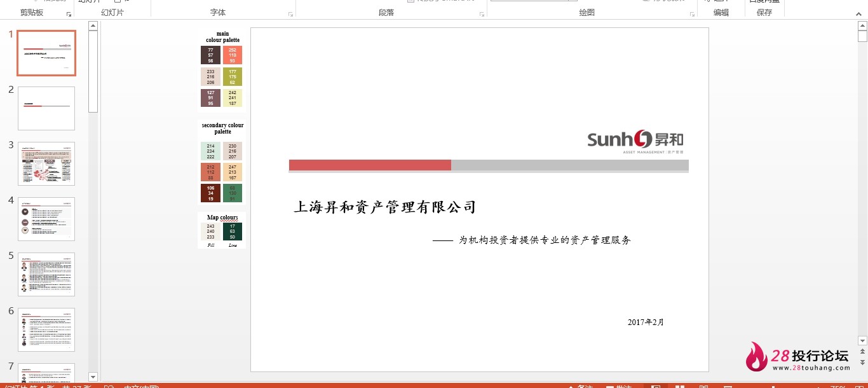Select the Sunho 昇和 logo image
Viewport: 868px width, 388px height.
[x=635, y=142]
